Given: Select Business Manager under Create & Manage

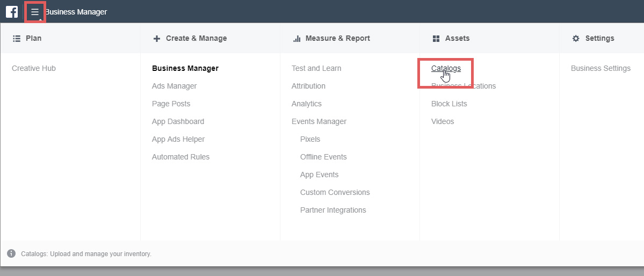Looking at the screenshot, I should coord(185,68).
